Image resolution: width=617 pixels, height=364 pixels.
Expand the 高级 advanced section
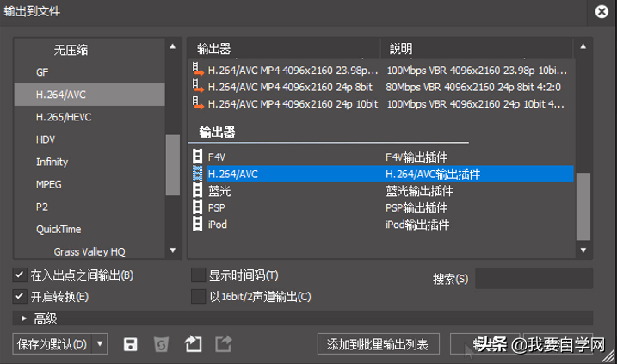tap(24, 318)
